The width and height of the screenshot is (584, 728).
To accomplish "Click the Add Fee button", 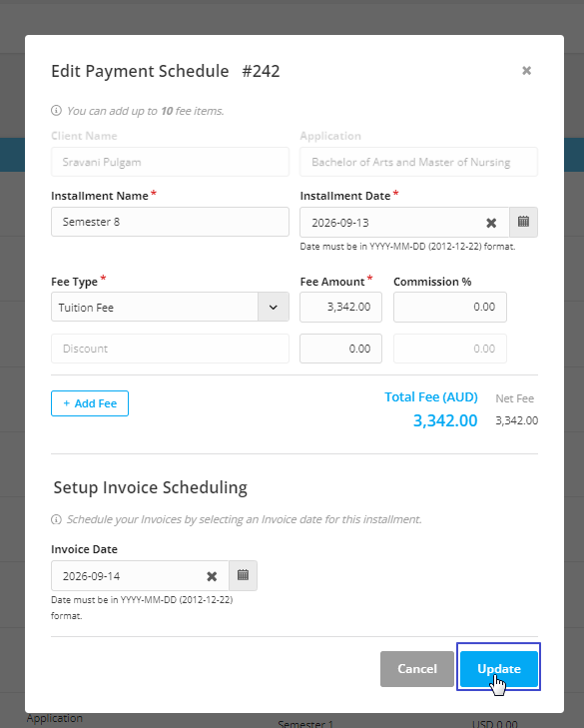I will tap(90, 403).
